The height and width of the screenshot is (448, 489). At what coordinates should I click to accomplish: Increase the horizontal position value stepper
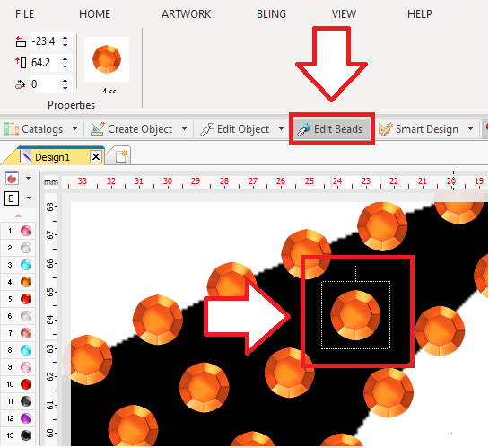pyautogui.click(x=65, y=38)
